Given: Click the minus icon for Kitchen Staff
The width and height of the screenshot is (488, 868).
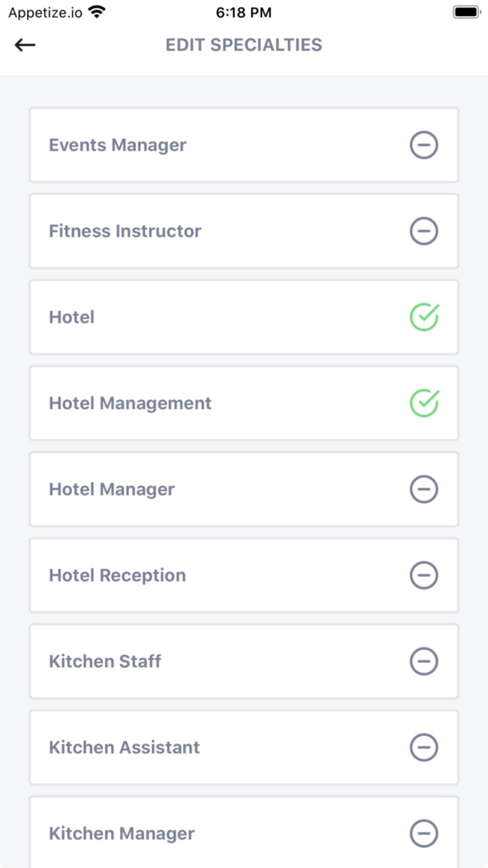Looking at the screenshot, I should [x=424, y=661].
